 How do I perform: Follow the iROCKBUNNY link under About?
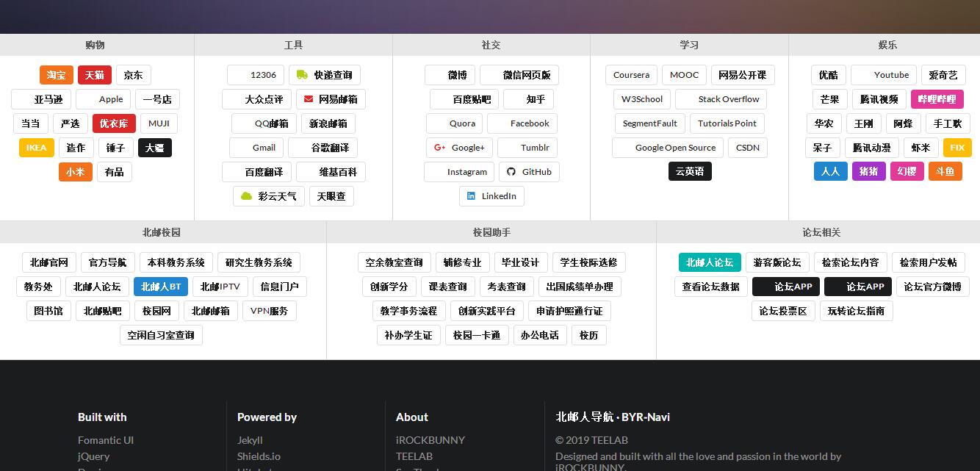pyautogui.click(x=430, y=440)
